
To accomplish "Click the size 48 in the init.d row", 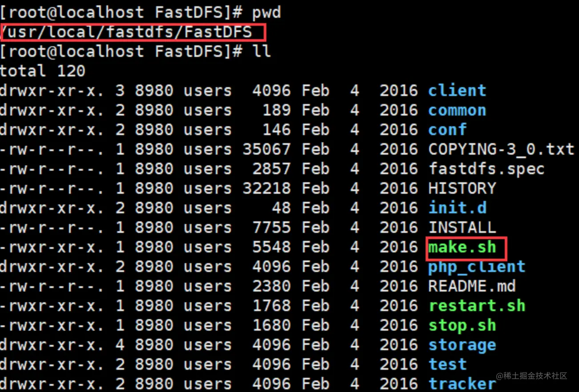I will click(281, 208).
